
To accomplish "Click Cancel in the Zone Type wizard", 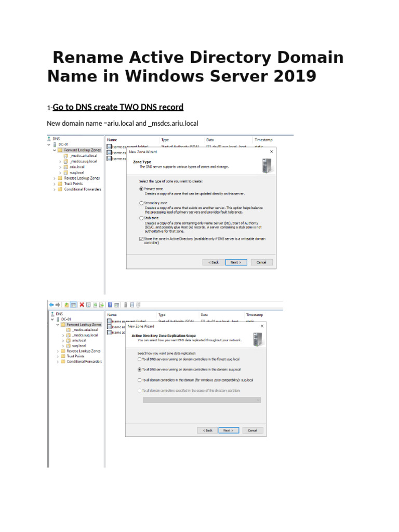I will (261, 262).
